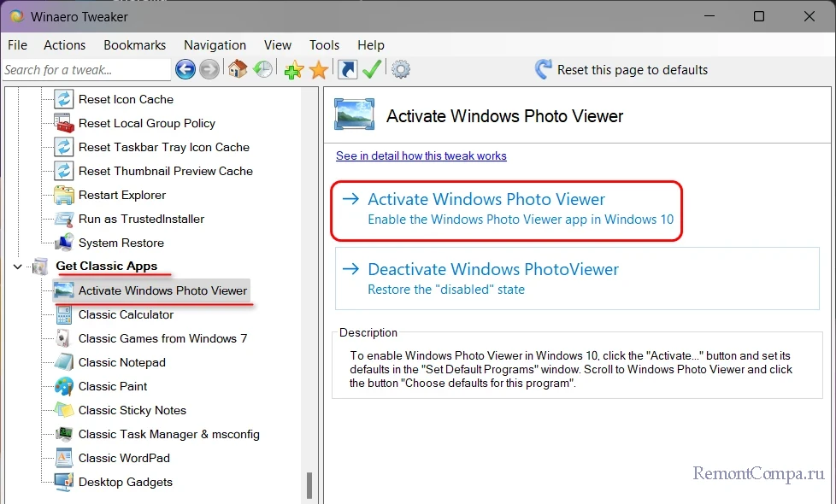Select 'Classic Calculator' in the tree
This screenshot has height=504, width=836.
coord(126,314)
